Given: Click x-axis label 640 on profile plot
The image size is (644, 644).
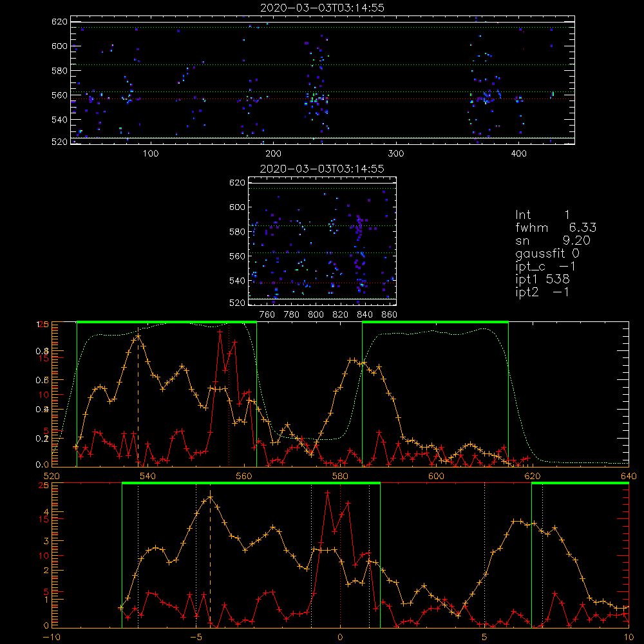Looking at the screenshot, I should 629,476.
